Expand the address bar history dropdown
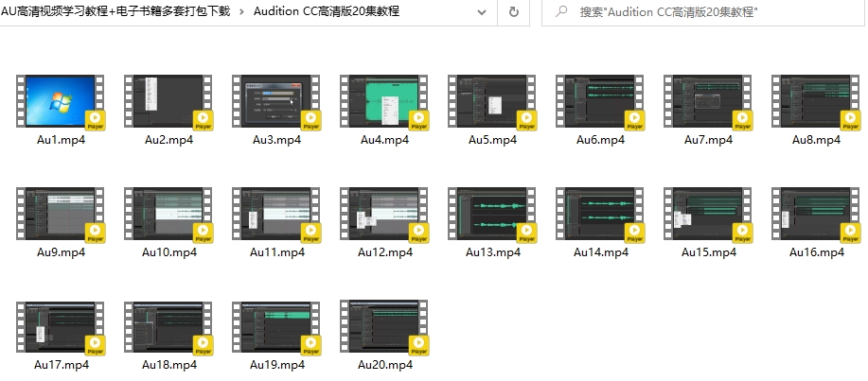Viewport: 868px width, 381px height. coord(481,12)
